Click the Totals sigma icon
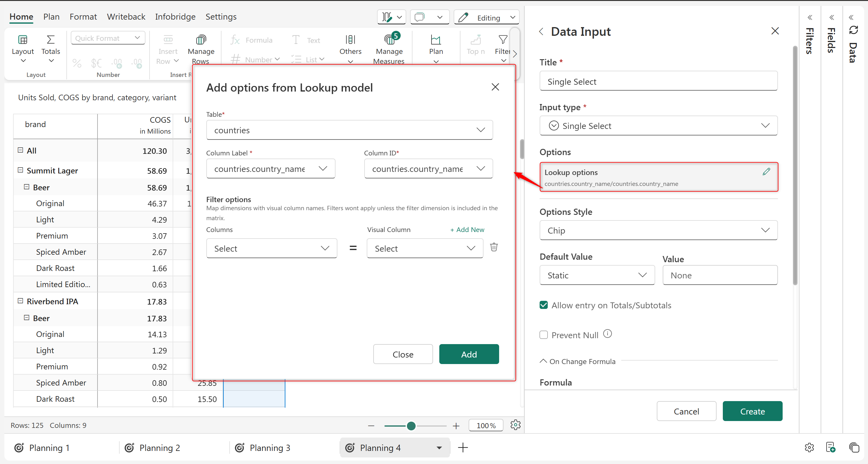The image size is (868, 464). pyautogui.click(x=50, y=40)
